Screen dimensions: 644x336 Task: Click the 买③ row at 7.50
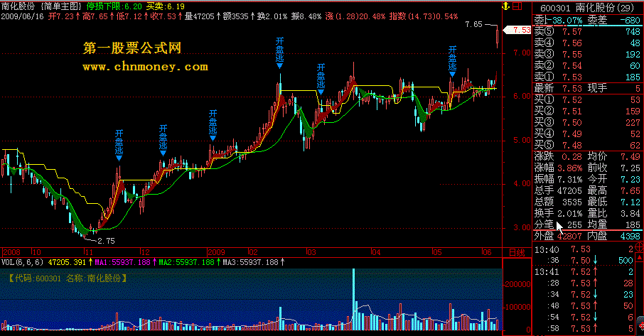click(x=588, y=122)
